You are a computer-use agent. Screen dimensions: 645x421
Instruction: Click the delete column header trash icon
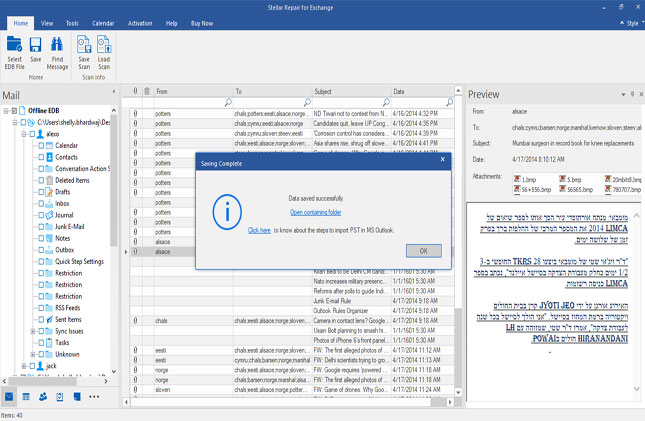147,91
